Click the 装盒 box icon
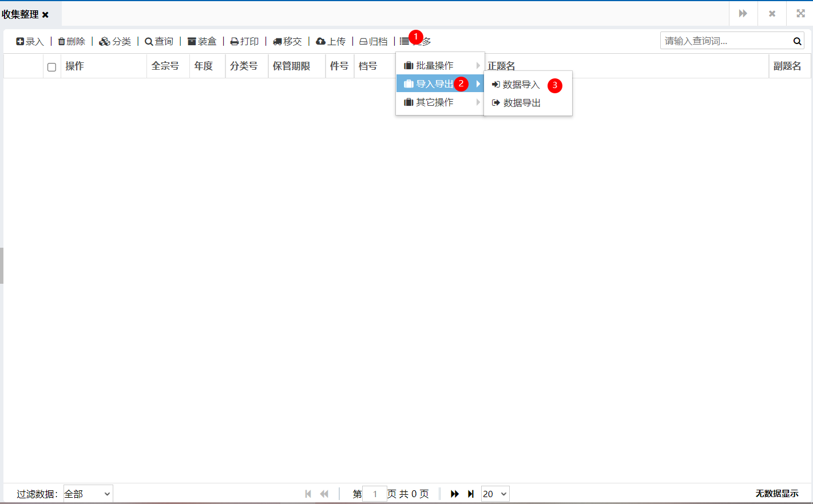 192,42
